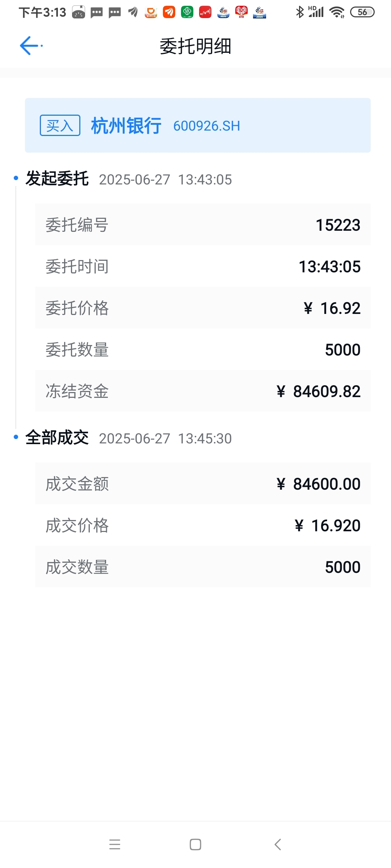This screenshot has height=868, width=391.
Task: Select the 发起委托 timeline heading
Action: (x=57, y=179)
